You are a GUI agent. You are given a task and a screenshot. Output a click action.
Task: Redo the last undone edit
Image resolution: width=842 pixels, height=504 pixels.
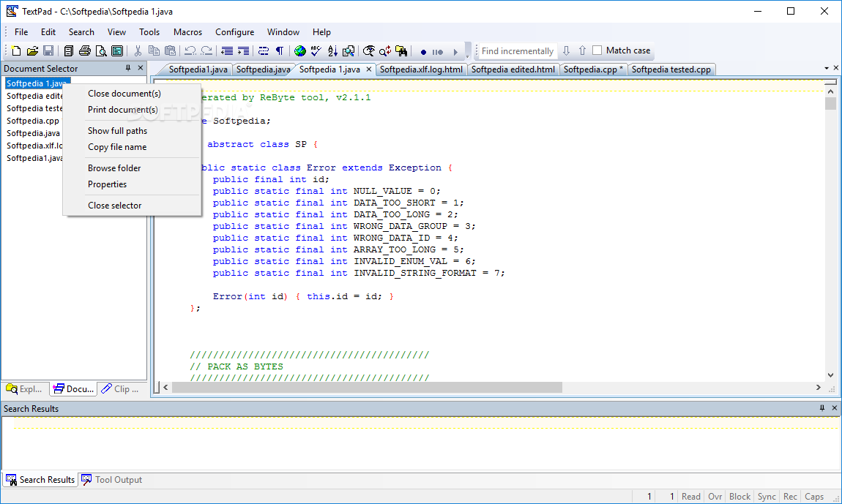(x=206, y=51)
